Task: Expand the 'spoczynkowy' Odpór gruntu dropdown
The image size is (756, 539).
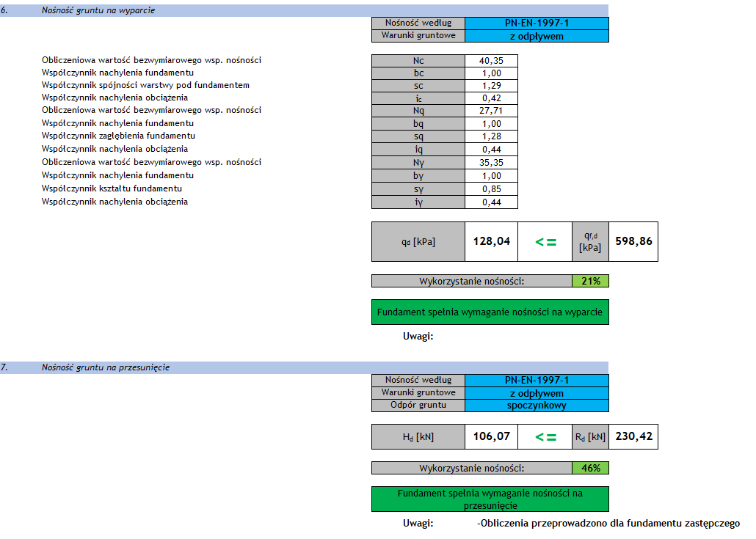Action: click(537, 406)
